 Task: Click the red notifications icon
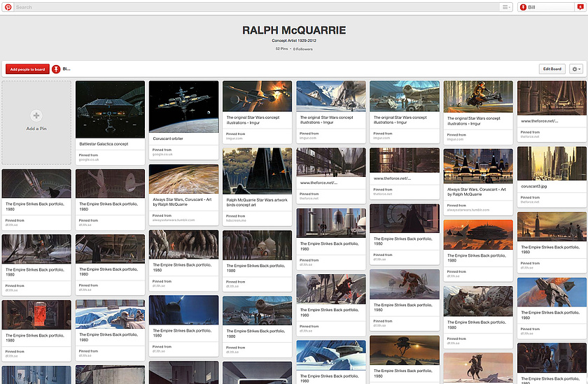coord(580,7)
